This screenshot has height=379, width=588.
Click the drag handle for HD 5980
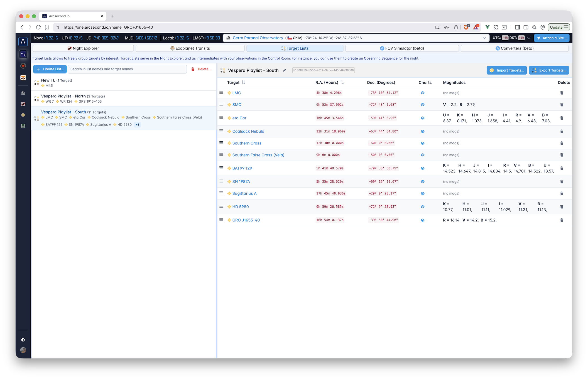point(221,206)
